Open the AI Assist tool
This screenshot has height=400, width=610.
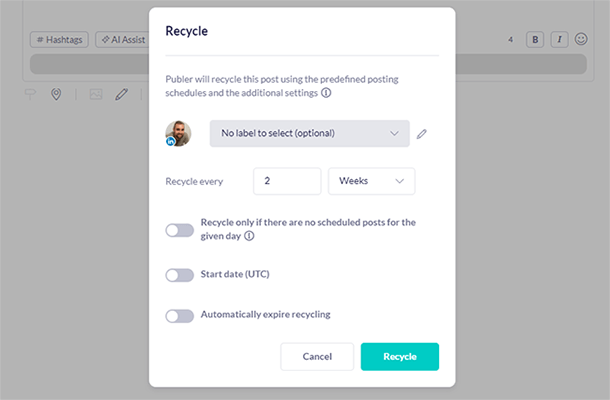(122, 40)
